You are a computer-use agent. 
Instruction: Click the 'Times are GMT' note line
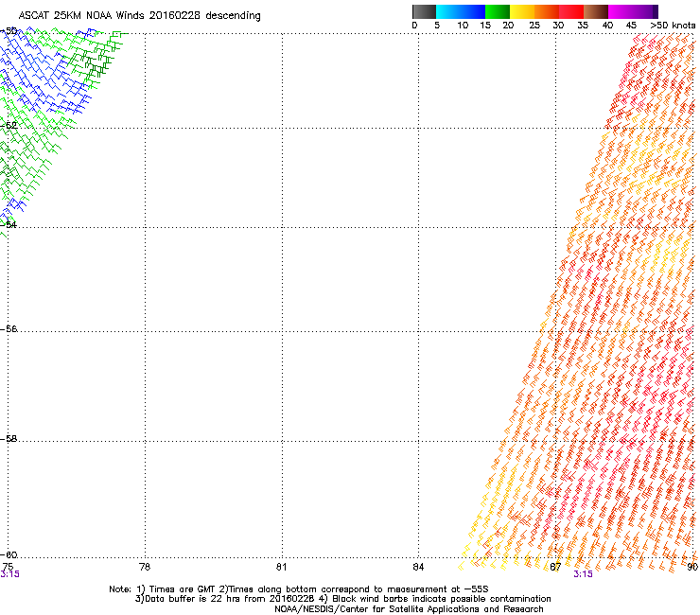point(299,589)
